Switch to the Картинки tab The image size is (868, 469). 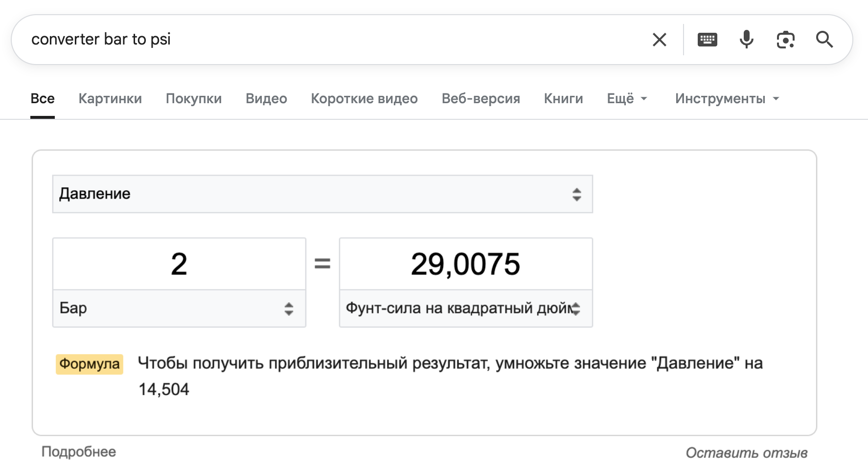110,98
